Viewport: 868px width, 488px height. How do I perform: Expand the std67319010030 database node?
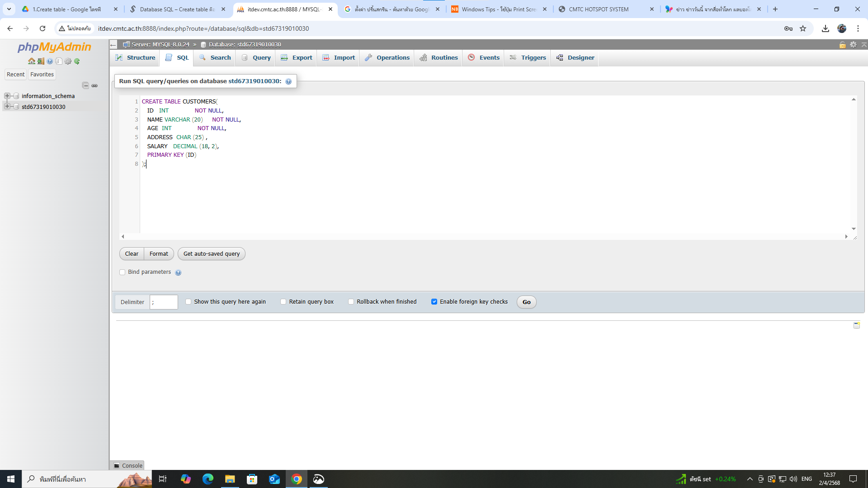pyautogui.click(x=7, y=107)
